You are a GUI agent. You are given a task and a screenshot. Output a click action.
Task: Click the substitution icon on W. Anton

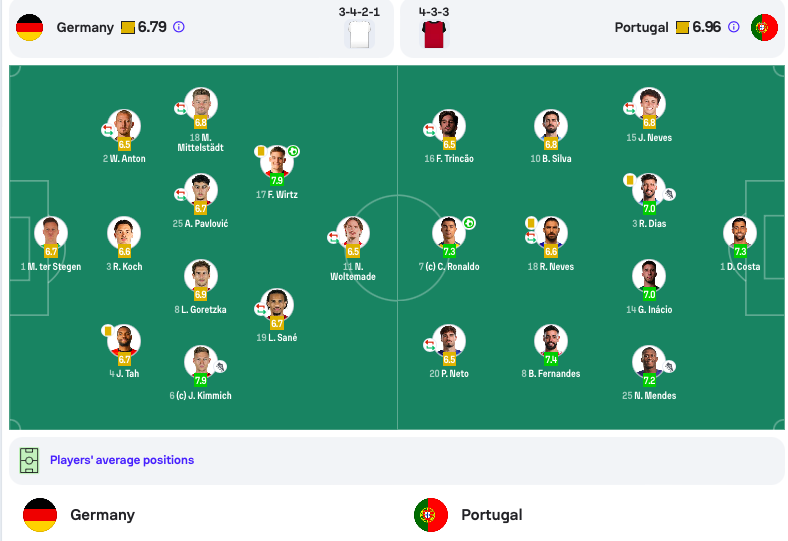[x=108, y=130]
